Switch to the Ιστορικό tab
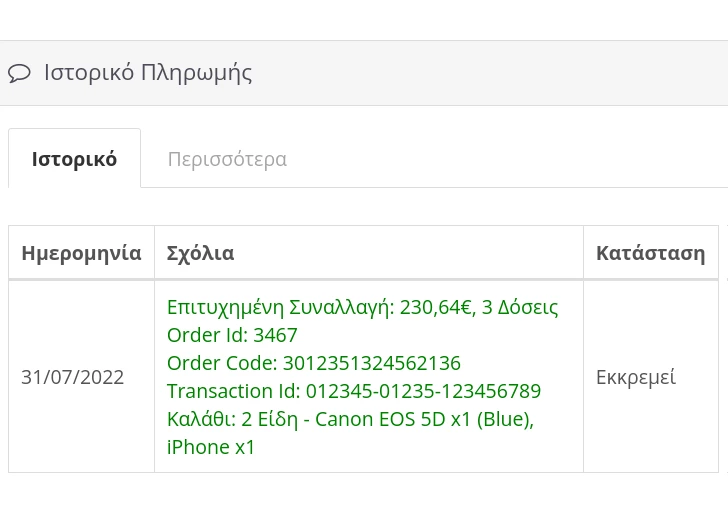 pyautogui.click(x=74, y=159)
